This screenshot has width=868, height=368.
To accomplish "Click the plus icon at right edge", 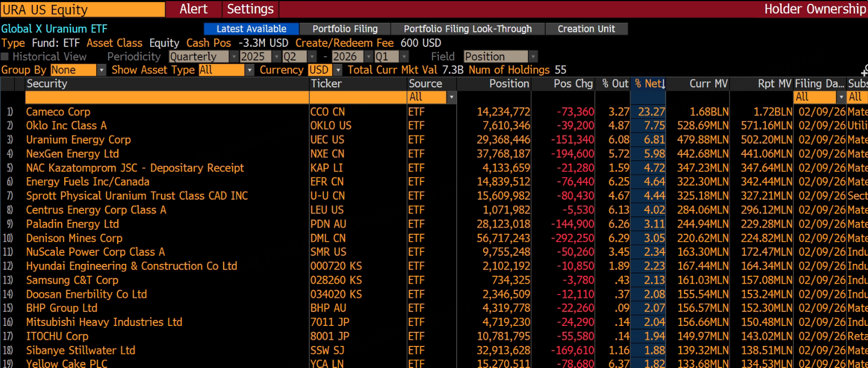I will point(864,71).
